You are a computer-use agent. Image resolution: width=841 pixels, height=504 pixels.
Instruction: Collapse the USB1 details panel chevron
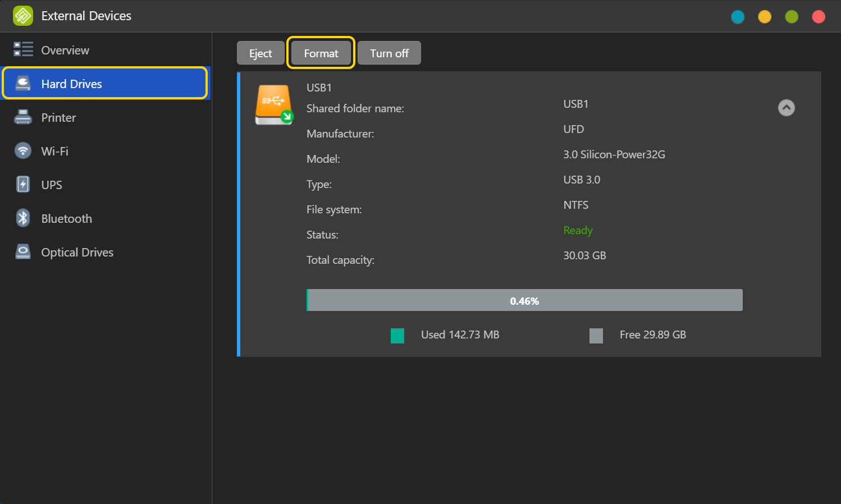pyautogui.click(x=786, y=108)
